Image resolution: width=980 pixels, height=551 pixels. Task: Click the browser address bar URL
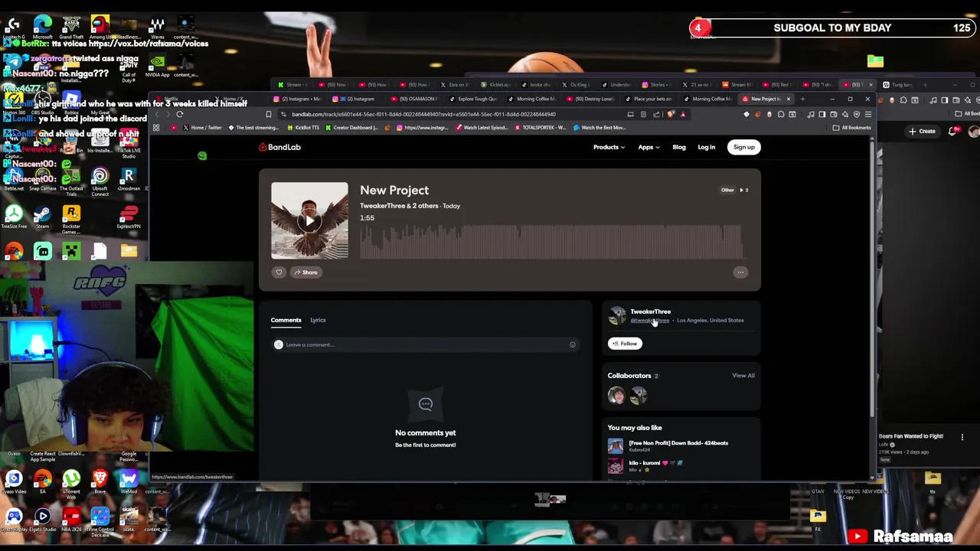coord(423,114)
